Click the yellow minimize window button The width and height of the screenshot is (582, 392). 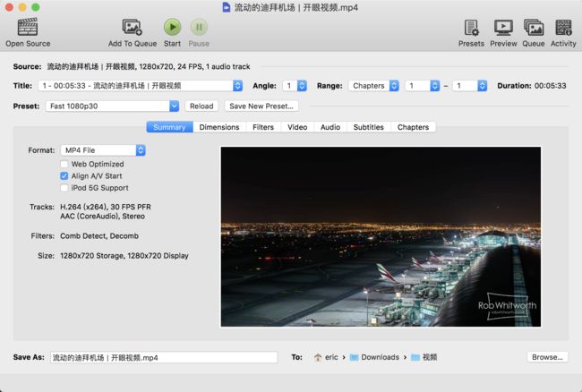pos(22,7)
